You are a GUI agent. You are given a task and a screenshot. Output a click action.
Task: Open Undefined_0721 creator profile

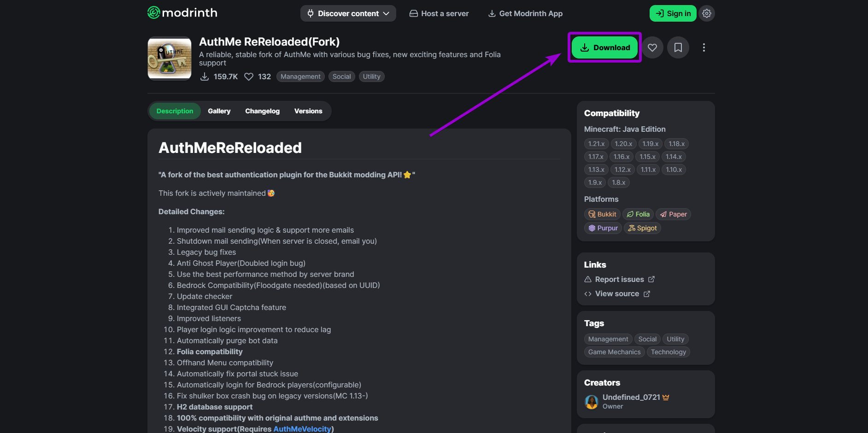(x=631, y=397)
